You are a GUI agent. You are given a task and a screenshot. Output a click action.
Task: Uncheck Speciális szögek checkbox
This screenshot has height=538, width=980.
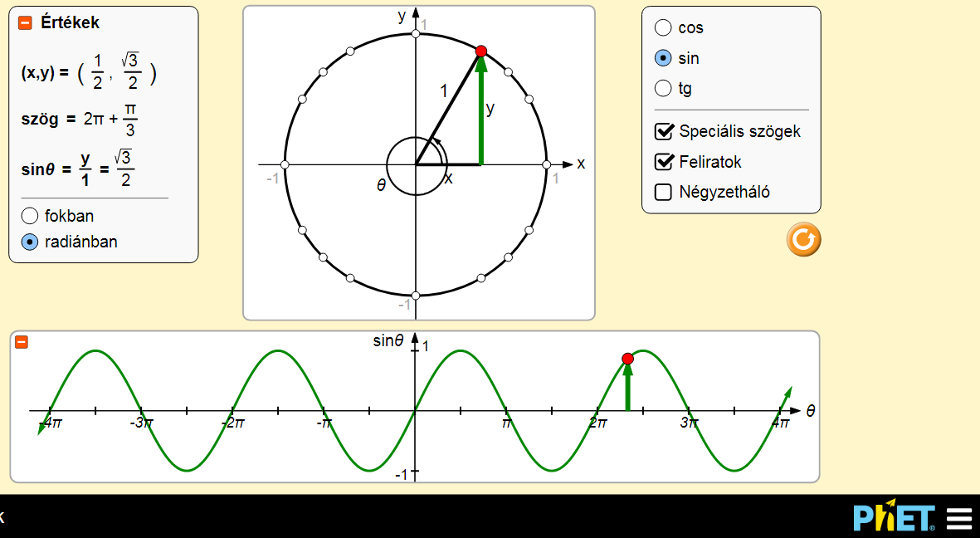[664, 131]
